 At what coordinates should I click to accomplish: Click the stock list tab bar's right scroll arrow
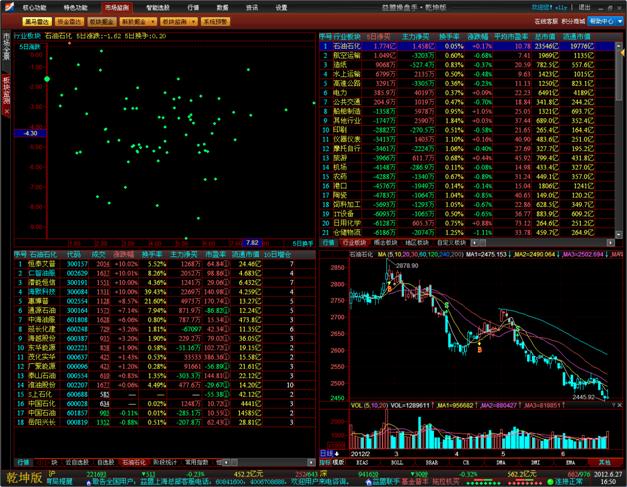pos(311,462)
